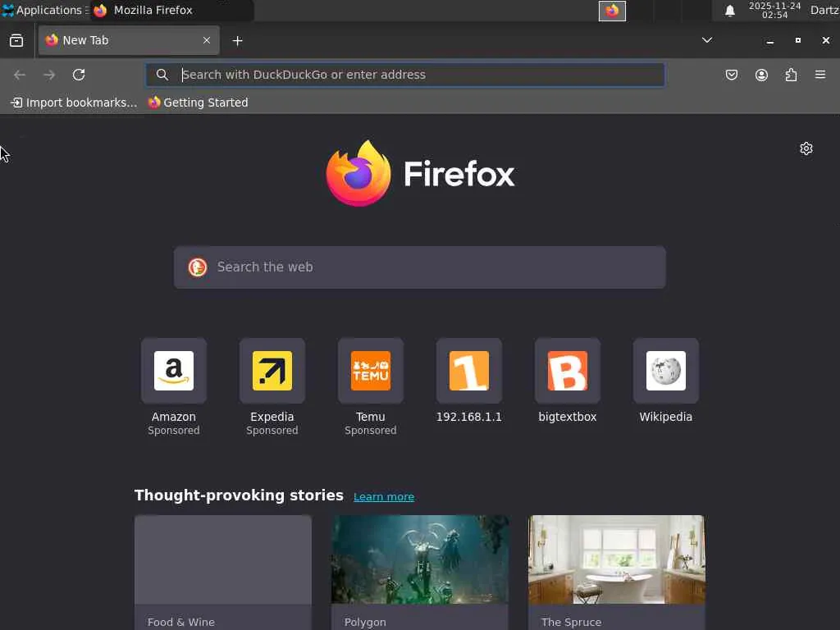The image size is (840, 630).
Task: Click the panel clock showing 2025-11-24
Action: click(x=774, y=10)
